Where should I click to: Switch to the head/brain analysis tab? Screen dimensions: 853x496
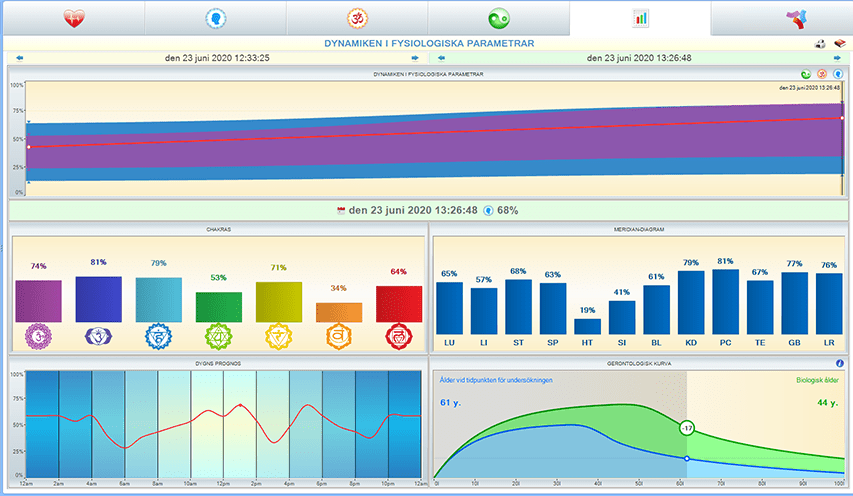pyautogui.click(x=214, y=18)
